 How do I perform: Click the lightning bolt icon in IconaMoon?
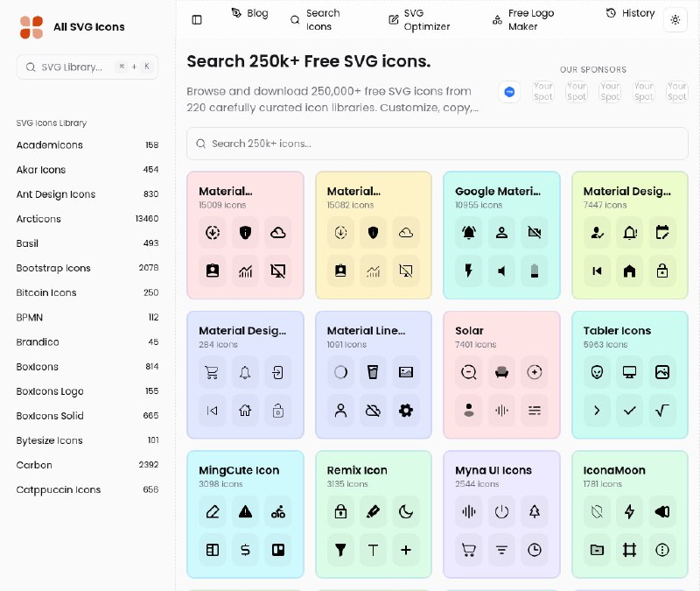(629, 512)
